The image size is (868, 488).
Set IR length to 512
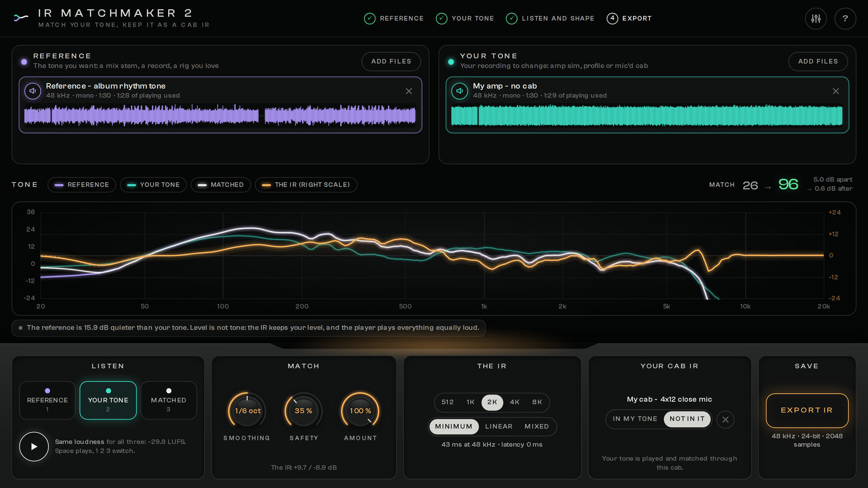(x=448, y=402)
